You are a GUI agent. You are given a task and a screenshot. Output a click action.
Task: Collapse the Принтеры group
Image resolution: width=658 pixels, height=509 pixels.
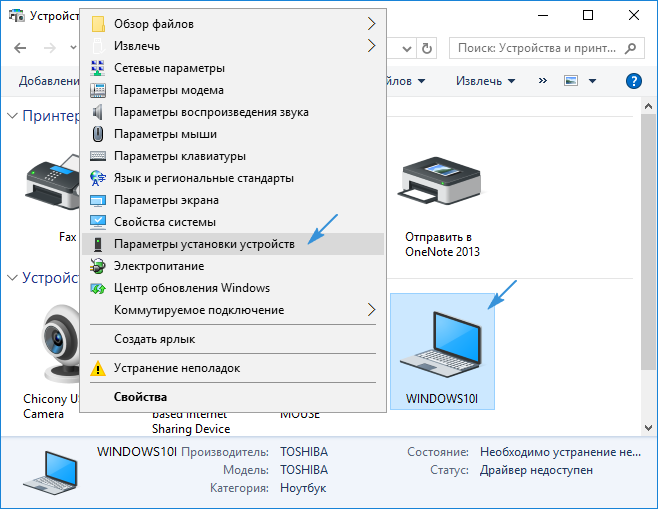coord(12,116)
